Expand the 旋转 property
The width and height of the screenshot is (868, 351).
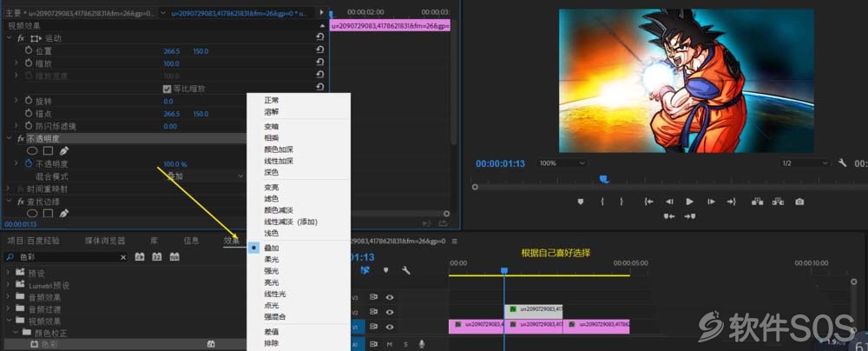point(16,101)
